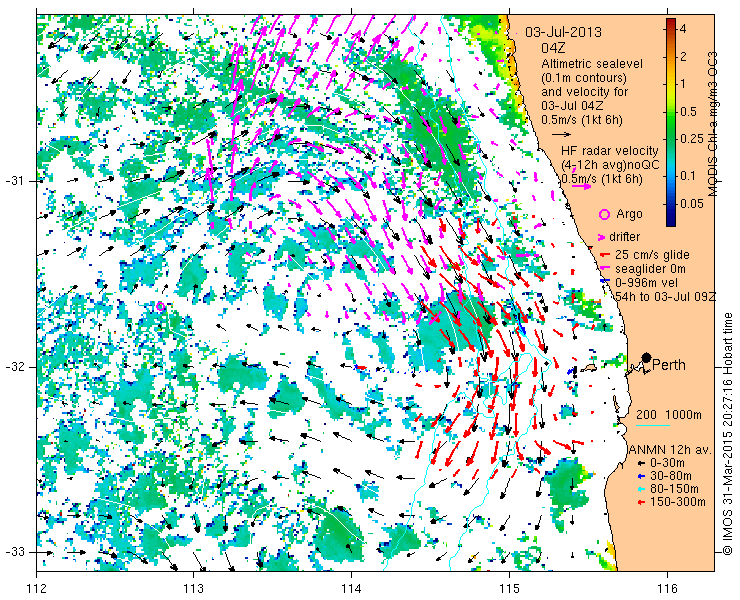Viewport: 740px width, 600px height.
Task: Click the -31 latitude axis label
Action: click(x=17, y=181)
